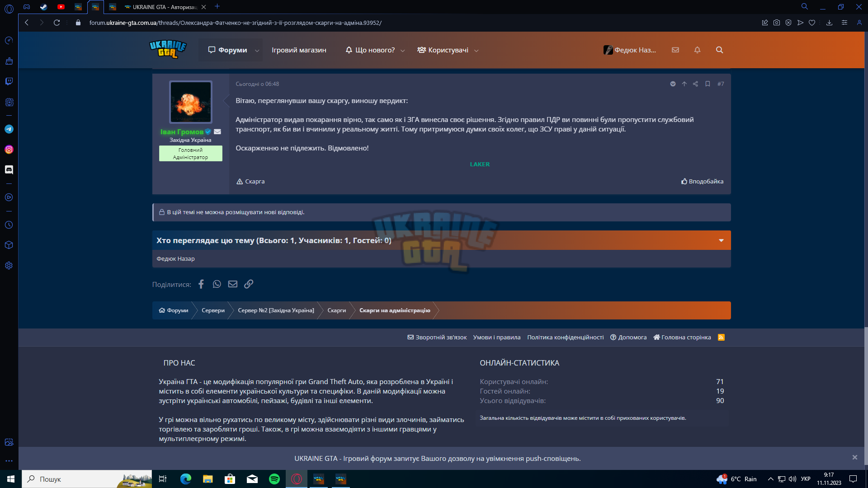Like the post with Вподобайка
868x488 pixels.
pos(702,182)
